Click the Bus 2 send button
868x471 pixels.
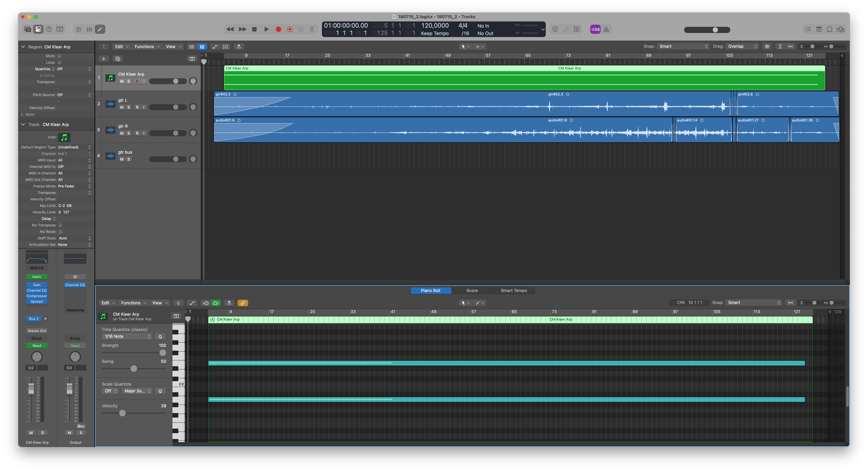34,319
